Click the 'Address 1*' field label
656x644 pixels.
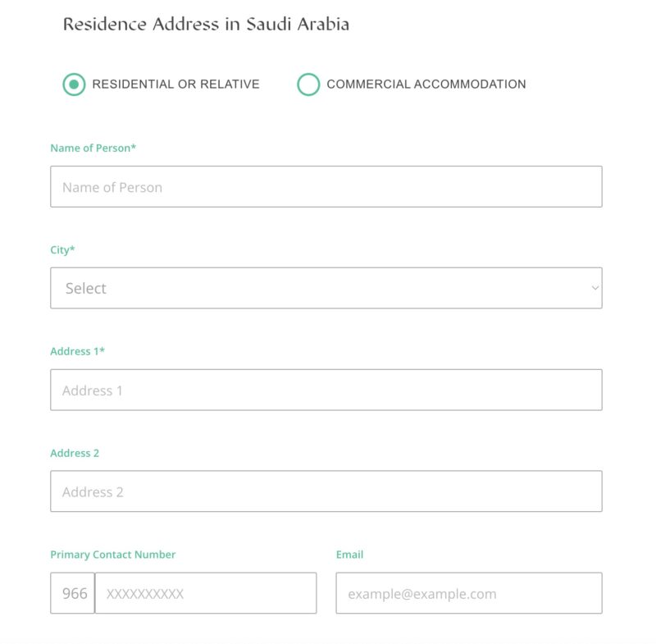click(77, 351)
